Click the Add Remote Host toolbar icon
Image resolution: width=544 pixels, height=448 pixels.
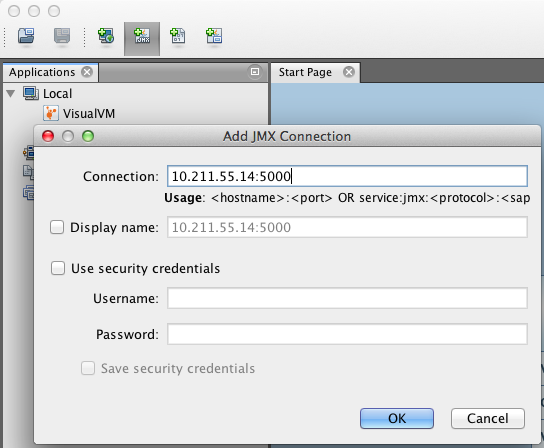click(106, 36)
